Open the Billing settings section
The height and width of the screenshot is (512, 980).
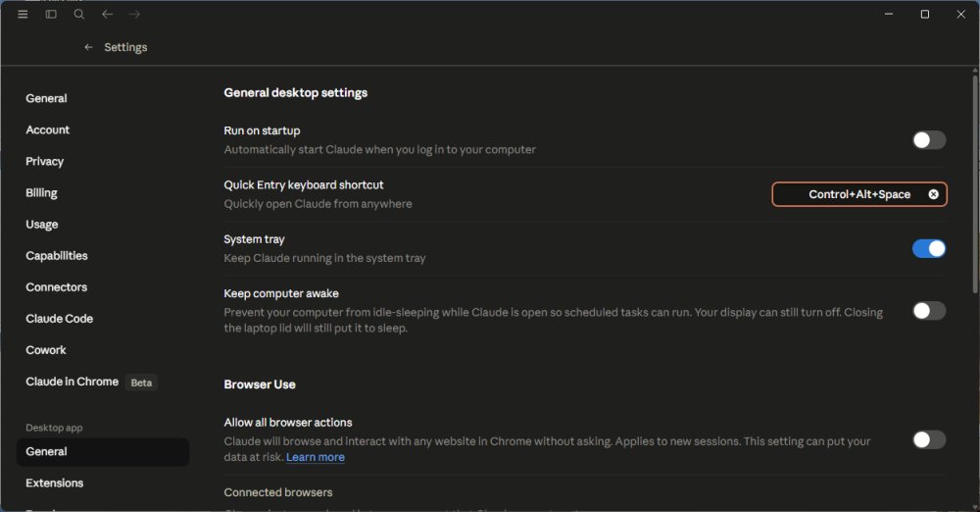coord(41,193)
